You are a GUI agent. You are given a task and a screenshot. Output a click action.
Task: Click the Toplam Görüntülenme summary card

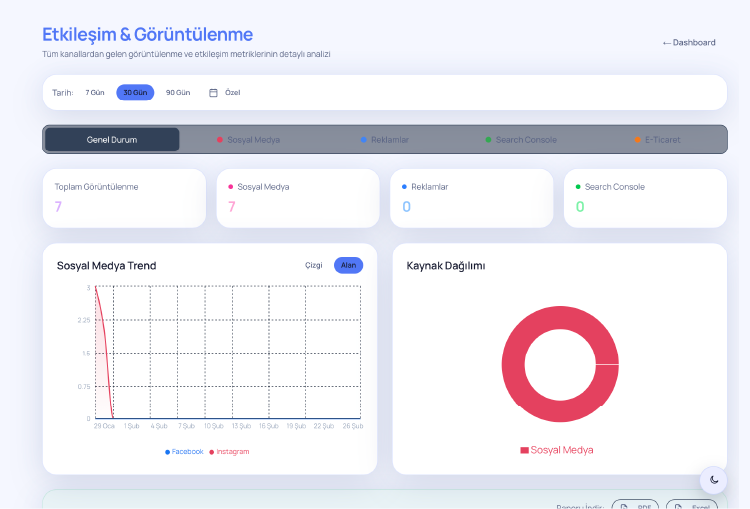(124, 198)
